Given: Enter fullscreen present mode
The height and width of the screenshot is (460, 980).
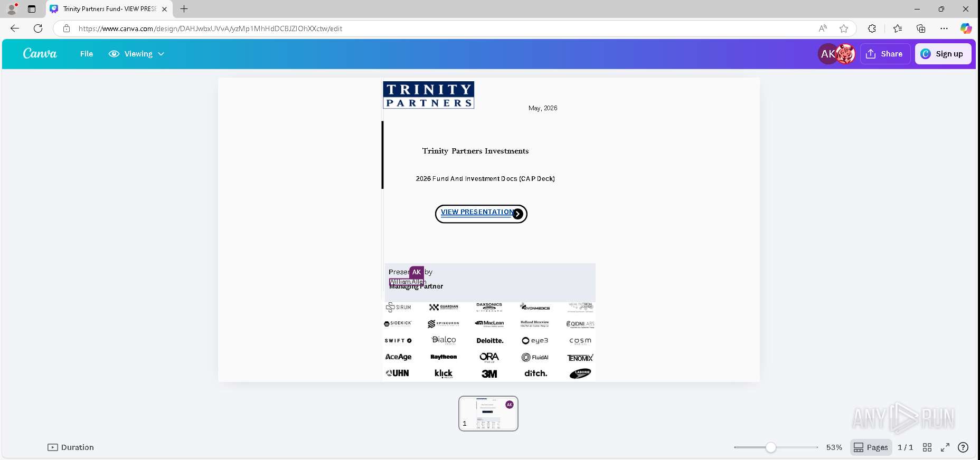Looking at the screenshot, I should [x=945, y=447].
